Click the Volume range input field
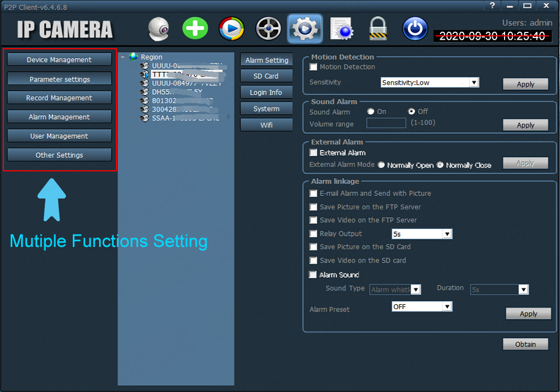This screenshot has width=560, height=392. (x=386, y=123)
